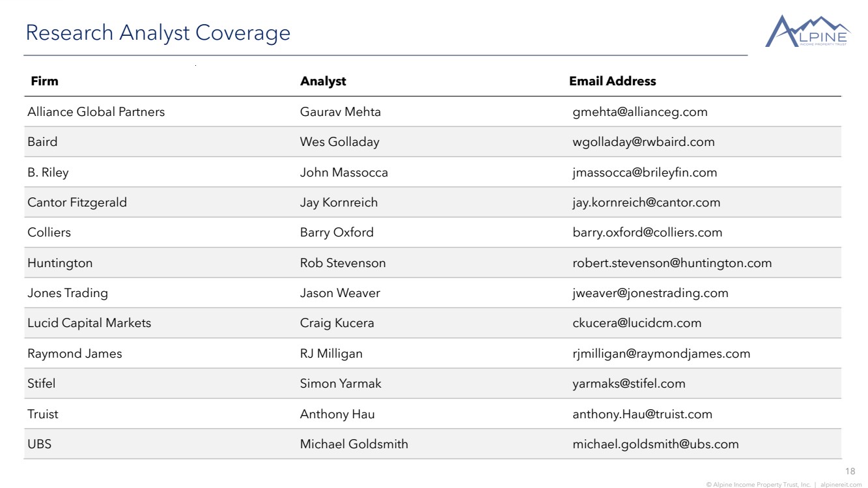The image size is (868, 488).
Task: Click the Alliance Global Partners firm cell
Action: (x=96, y=112)
